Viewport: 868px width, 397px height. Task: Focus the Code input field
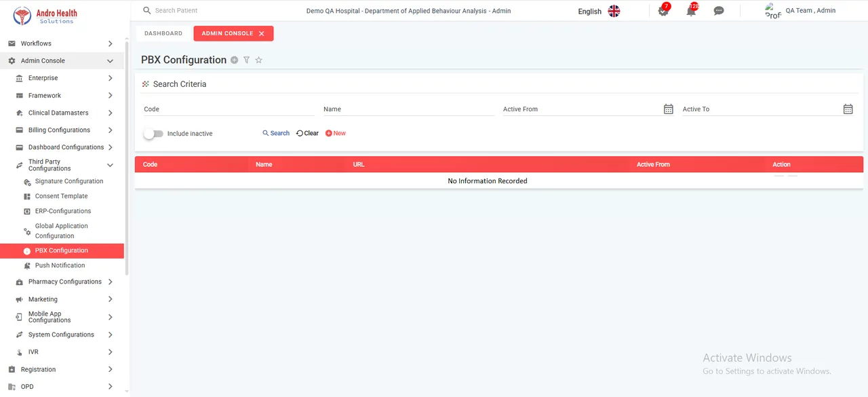[229, 109]
